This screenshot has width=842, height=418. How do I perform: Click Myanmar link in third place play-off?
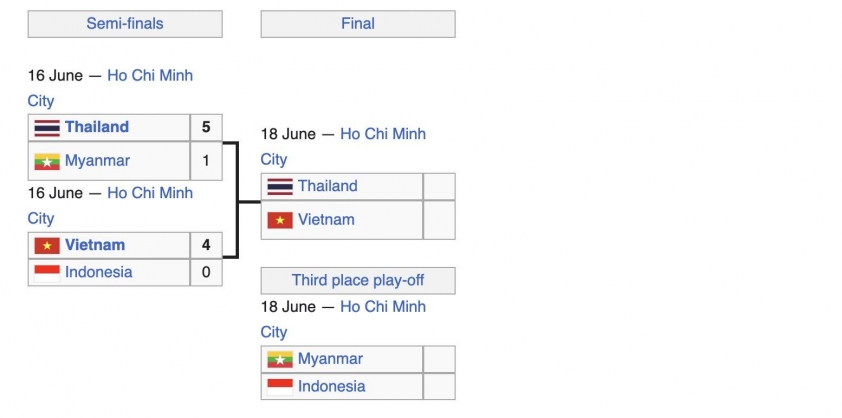click(330, 359)
